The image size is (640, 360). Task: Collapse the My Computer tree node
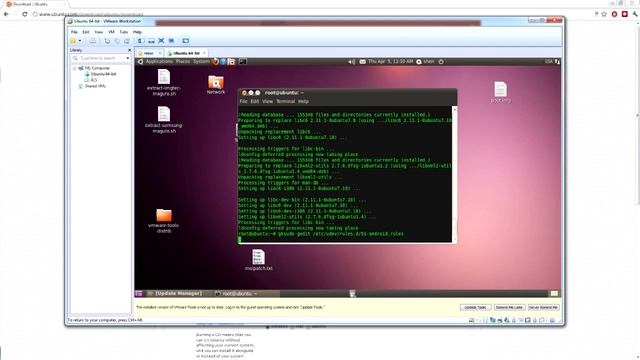[x=75, y=68]
